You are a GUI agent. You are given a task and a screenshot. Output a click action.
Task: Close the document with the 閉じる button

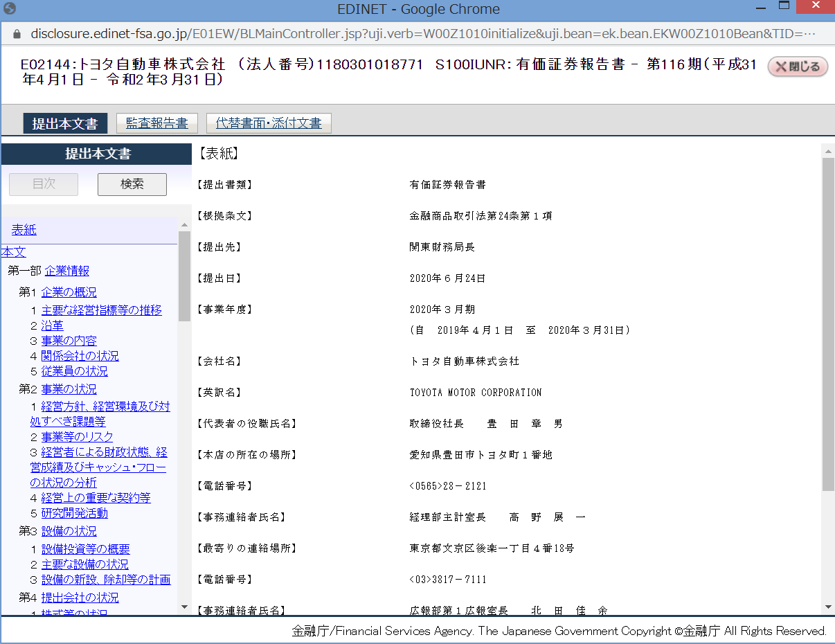(x=798, y=66)
